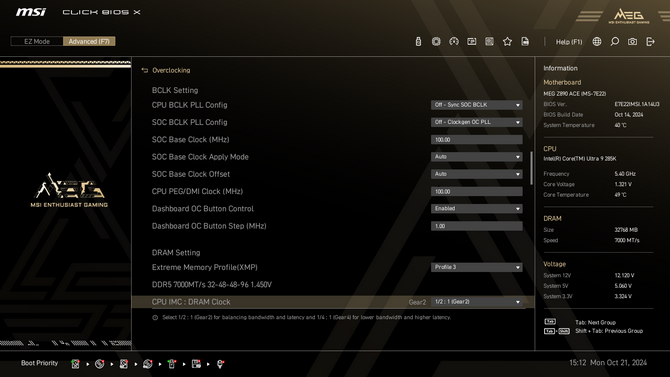Click the settings list scrollbar
This screenshot has width=670, height=377.
(532, 168)
